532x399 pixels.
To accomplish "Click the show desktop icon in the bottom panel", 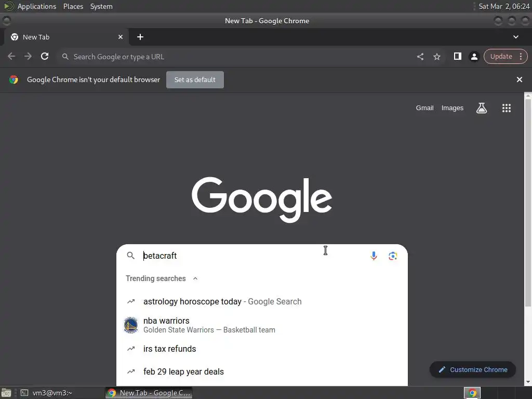I will click(6, 393).
